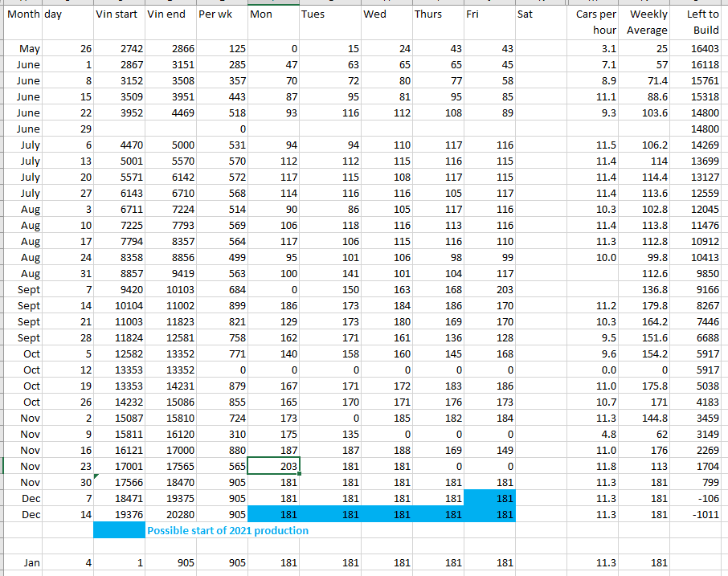Select the Per wk cell with value 899
Viewport: 728px width, 576px height.
coord(222,305)
